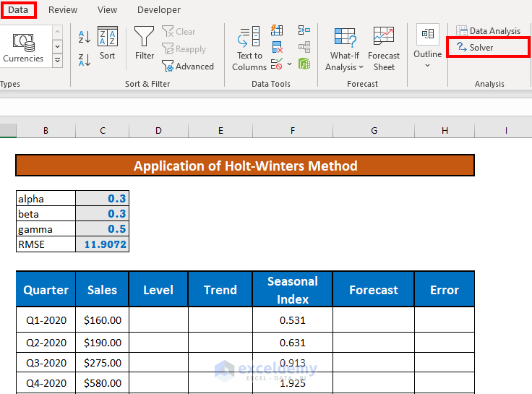
Task: Select column I header
Action: click(x=506, y=131)
